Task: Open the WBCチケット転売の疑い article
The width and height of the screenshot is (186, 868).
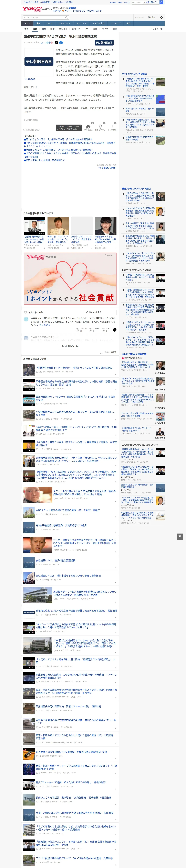Action: pyautogui.click(x=68, y=510)
